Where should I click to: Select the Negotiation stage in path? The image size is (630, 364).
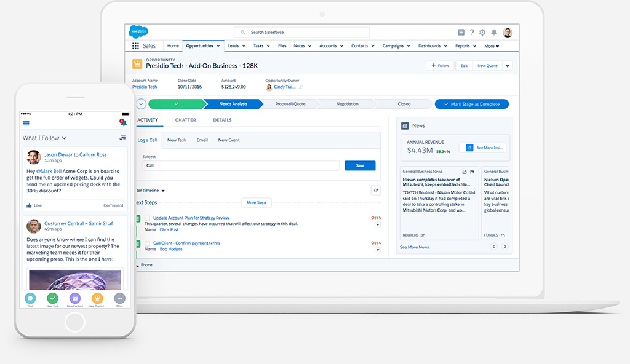[x=347, y=104]
